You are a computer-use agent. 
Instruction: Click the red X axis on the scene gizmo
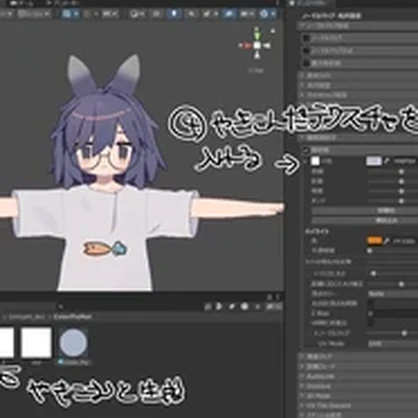pos(246,45)
